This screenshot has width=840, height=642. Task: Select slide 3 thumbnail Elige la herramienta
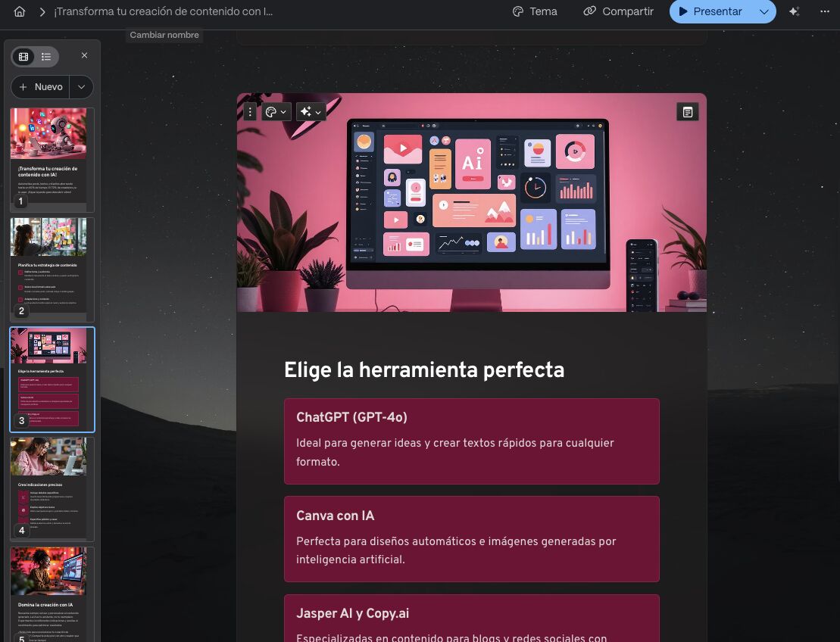click(52, 379)
